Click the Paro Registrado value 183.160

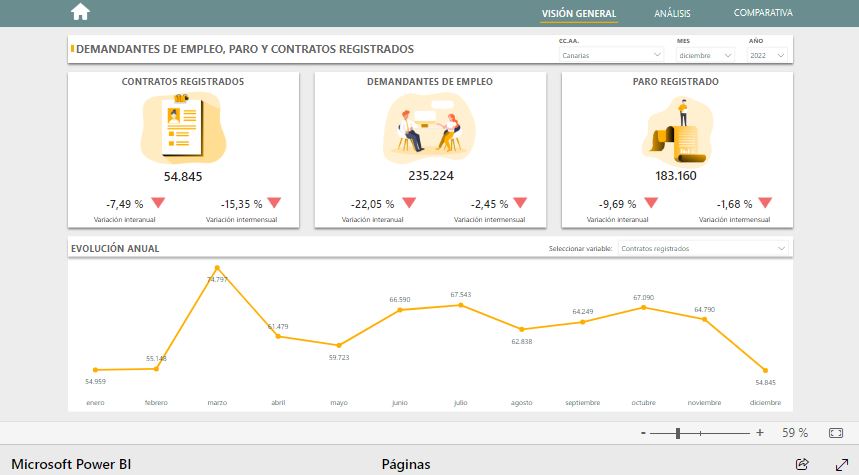676,176
